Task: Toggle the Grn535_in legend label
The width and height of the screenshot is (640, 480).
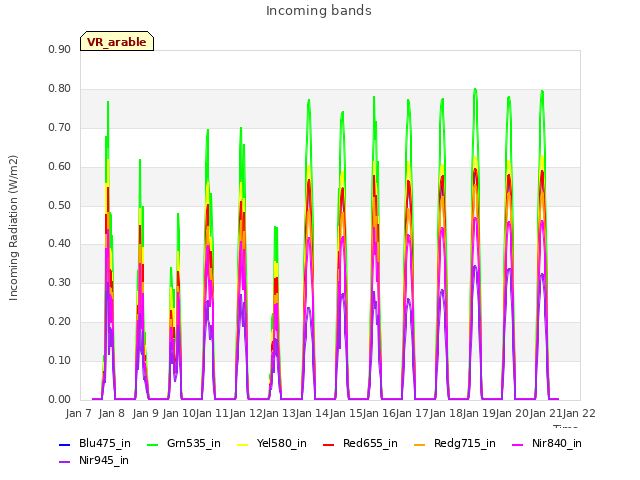Action: (x=194, y=444)
